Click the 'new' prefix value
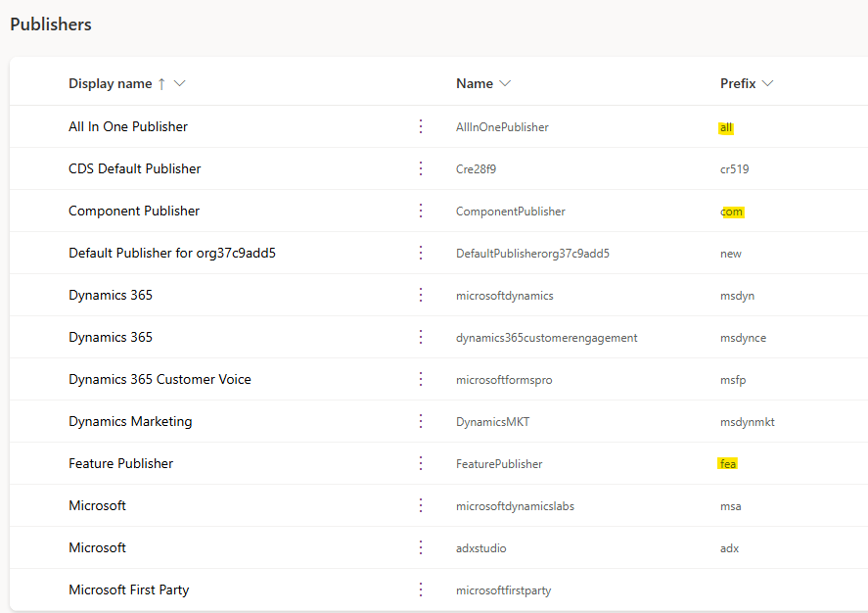 click(x=731, y=254)
